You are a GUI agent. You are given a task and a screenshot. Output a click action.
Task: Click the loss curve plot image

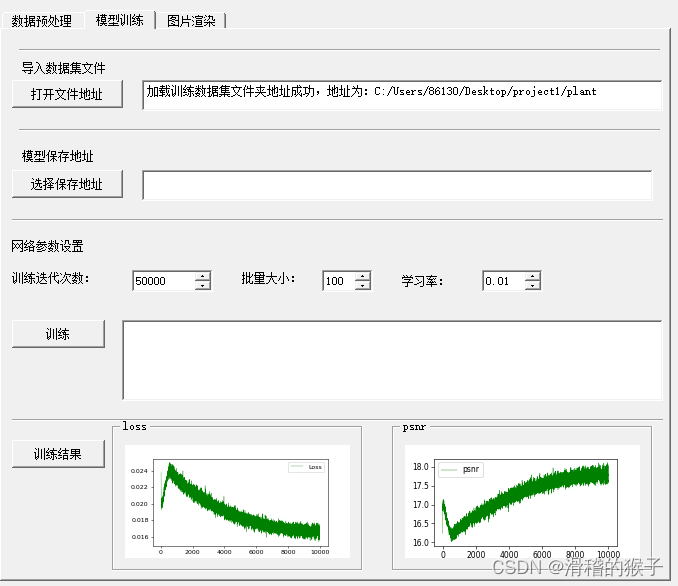pos(237,501)
